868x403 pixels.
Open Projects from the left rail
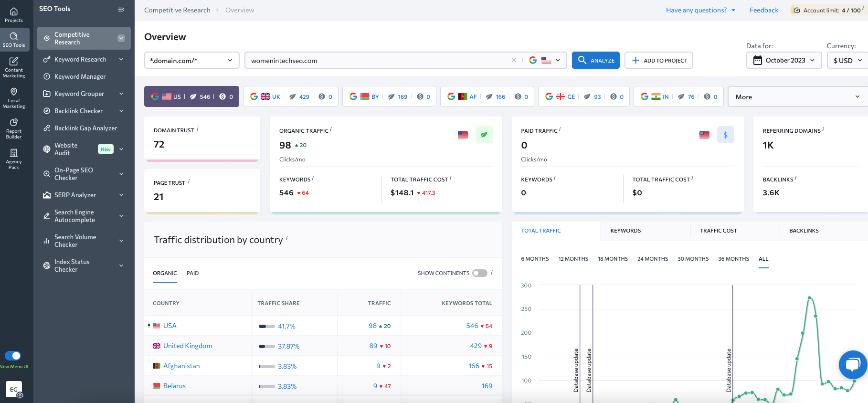click(x=14, y=15)
